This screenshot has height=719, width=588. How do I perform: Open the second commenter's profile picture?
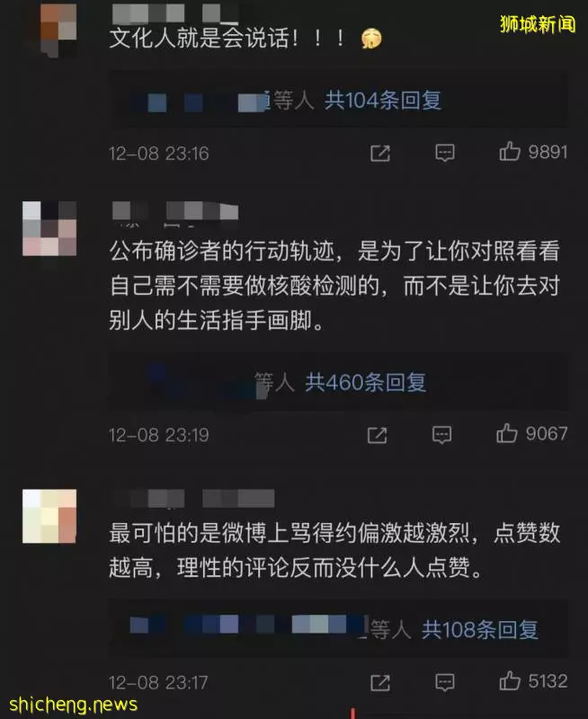click(x=49, y=229)
